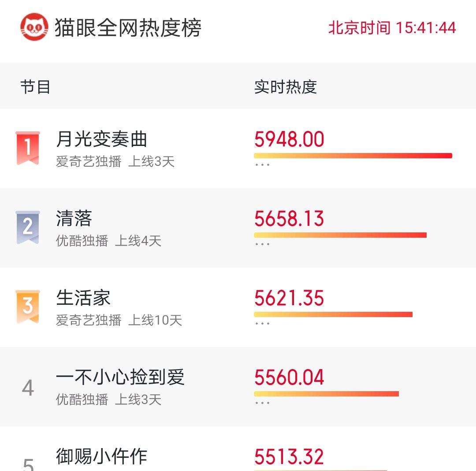Open the 御赐小仵作 show page
Viewport: 476px width, 471px height.
(x=101, y=456)
